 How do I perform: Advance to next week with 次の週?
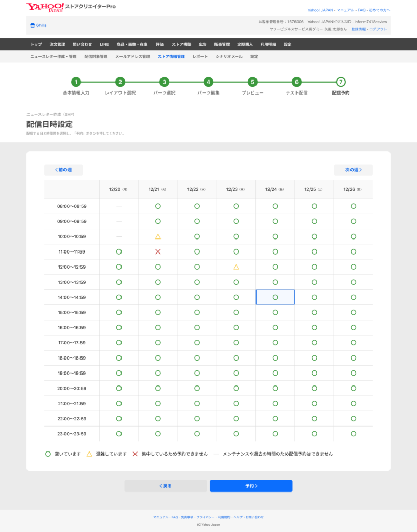click(x=353, y=170)
